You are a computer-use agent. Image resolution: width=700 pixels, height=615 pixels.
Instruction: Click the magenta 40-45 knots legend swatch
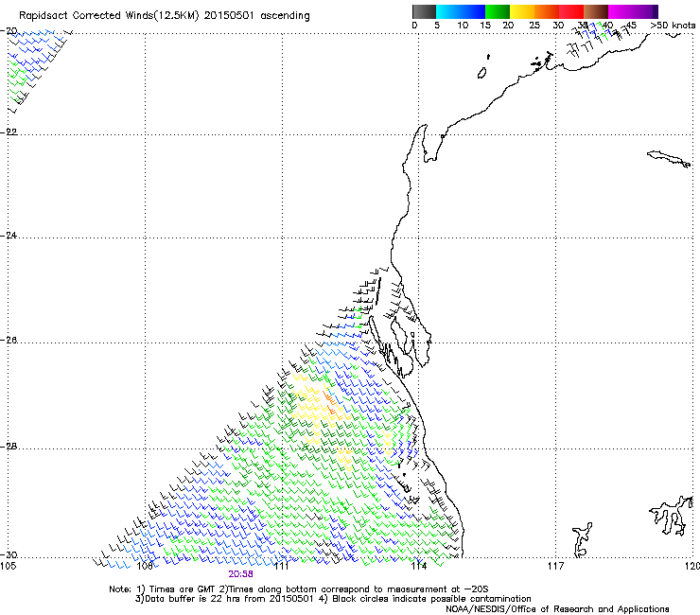click(621, 11)
